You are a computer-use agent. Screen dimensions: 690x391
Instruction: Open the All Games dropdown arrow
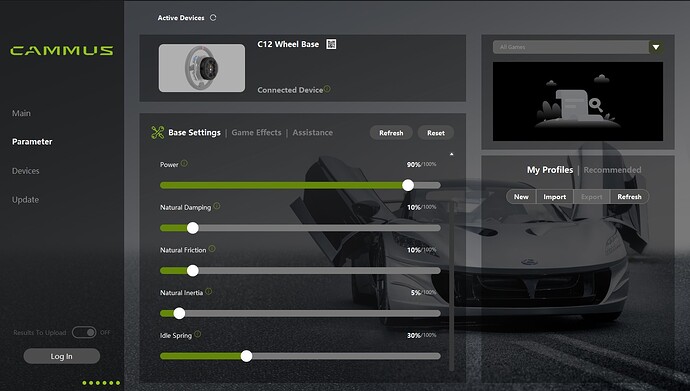click(656, 47)
